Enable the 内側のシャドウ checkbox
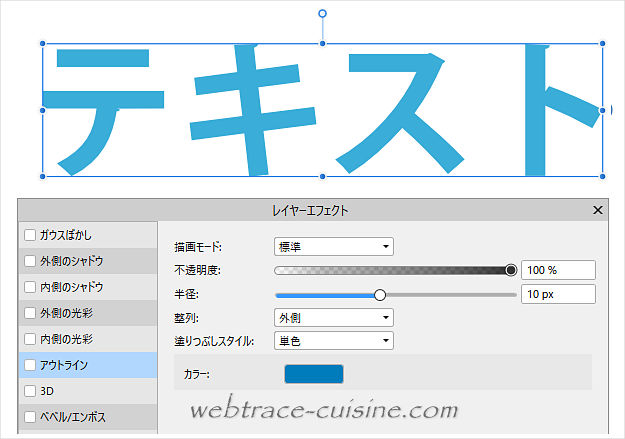Image resolution: width=625 pixels, height=439 pixels. [30, 287]
